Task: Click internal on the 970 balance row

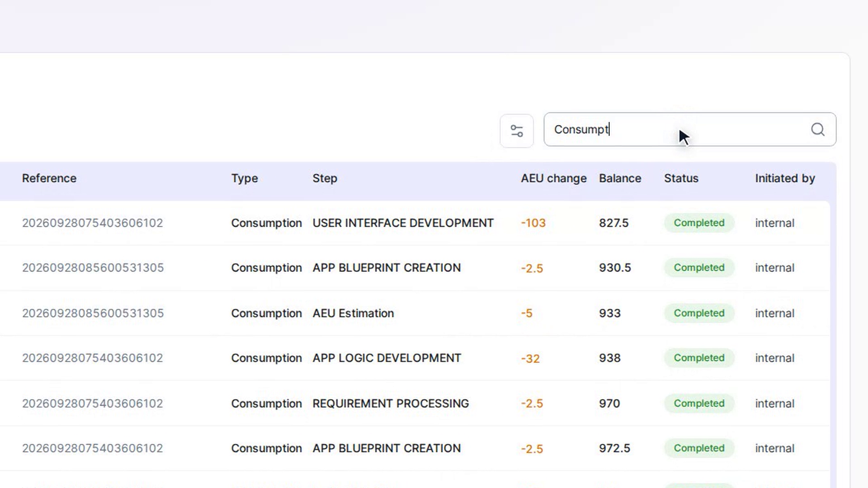Action: click(x=774, y=404)
